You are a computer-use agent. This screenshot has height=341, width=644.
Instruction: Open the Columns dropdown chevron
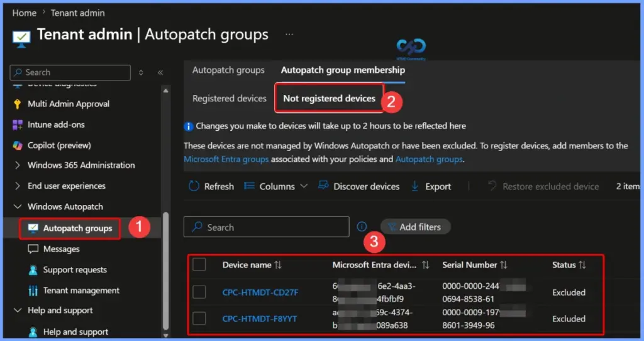(x=304, y=186)
